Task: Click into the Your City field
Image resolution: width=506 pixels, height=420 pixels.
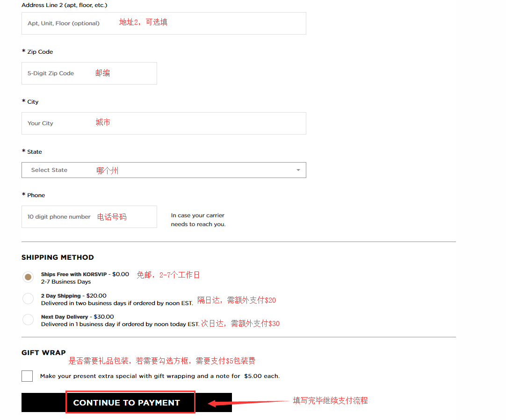Action: (164, 123)
